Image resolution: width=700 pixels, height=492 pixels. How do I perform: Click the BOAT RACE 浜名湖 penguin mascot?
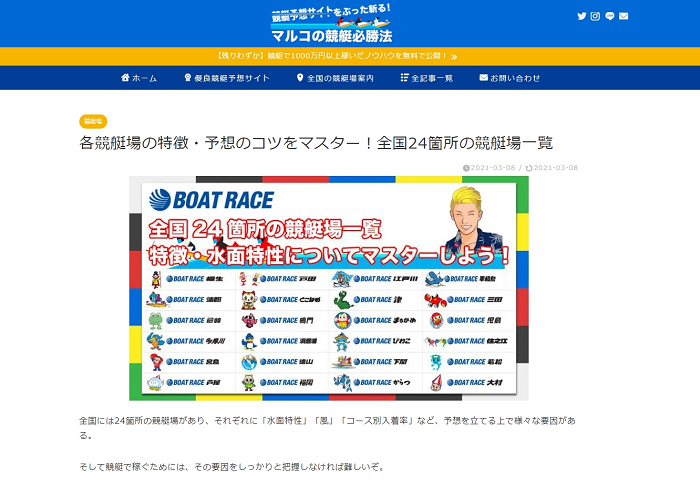(249, 342)
